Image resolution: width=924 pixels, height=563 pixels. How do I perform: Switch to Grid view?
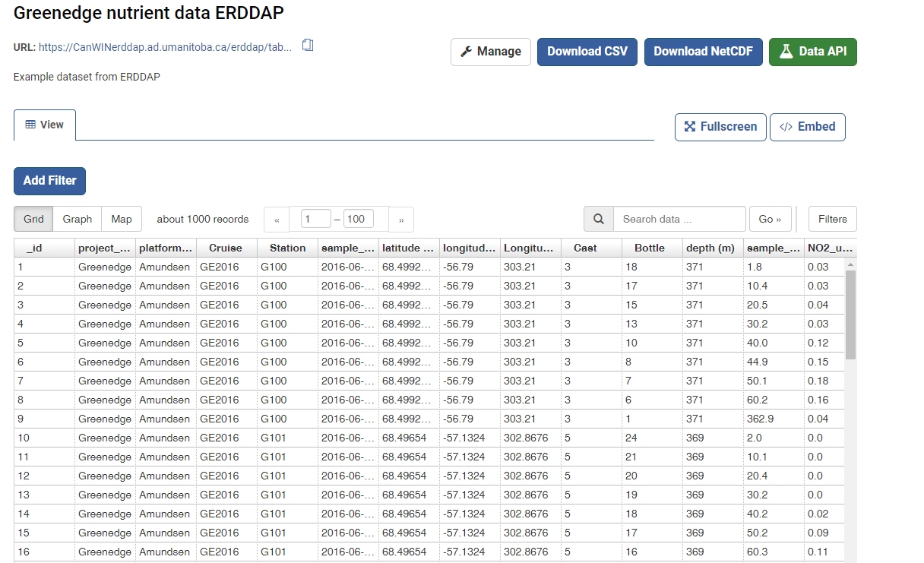[33, 219]
